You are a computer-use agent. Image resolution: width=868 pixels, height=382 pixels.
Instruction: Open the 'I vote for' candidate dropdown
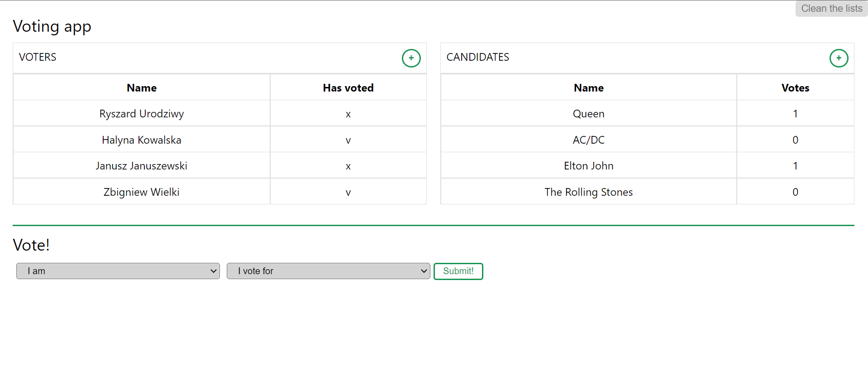329,271
